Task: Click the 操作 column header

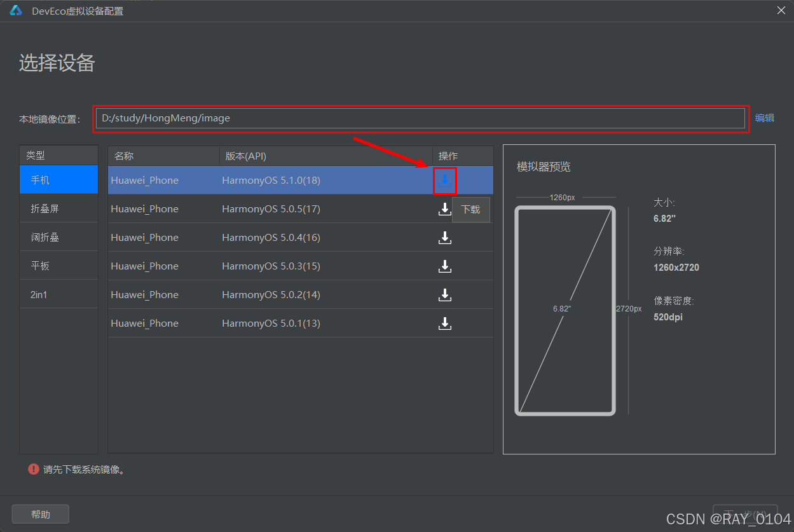Action: pos(463,156)
